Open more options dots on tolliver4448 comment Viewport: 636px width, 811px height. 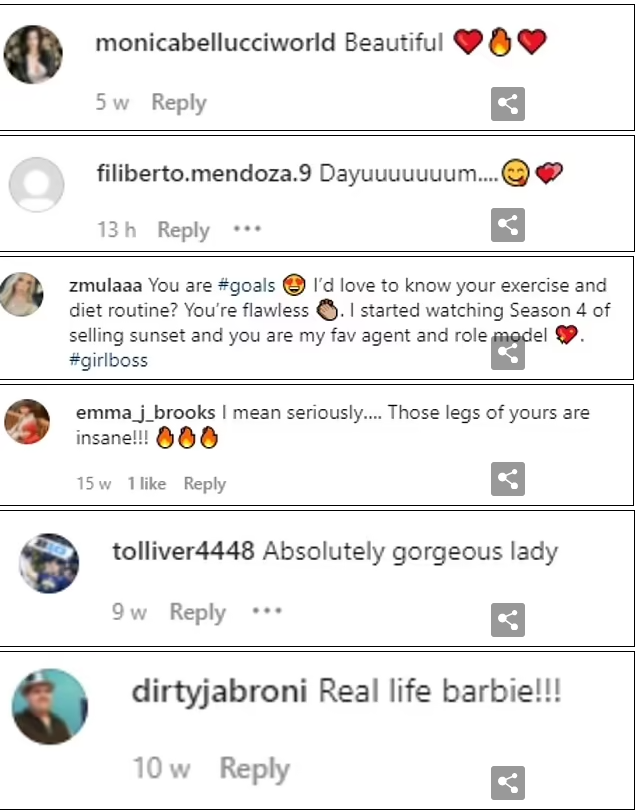click(267, 611)
